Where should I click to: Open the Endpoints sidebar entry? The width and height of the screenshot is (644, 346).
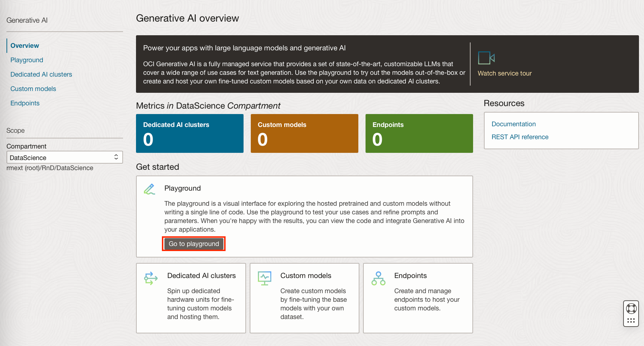25,103
